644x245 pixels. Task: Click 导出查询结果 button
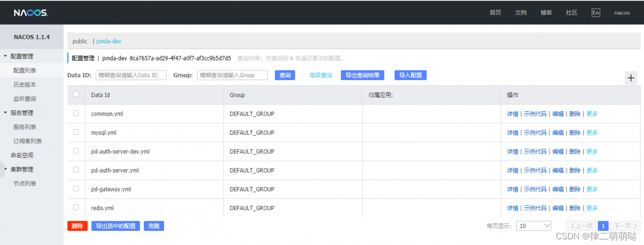(x=362, y=75)
